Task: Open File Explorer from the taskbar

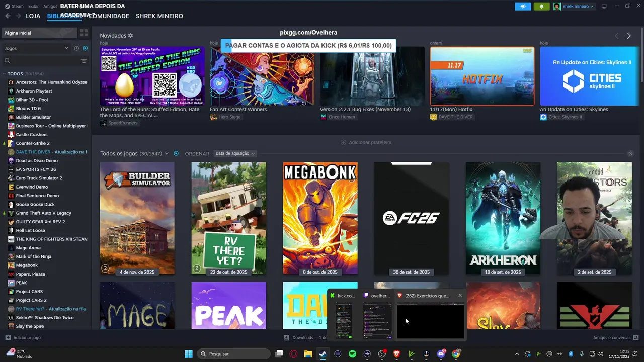Action: click(x=308, y=354)
